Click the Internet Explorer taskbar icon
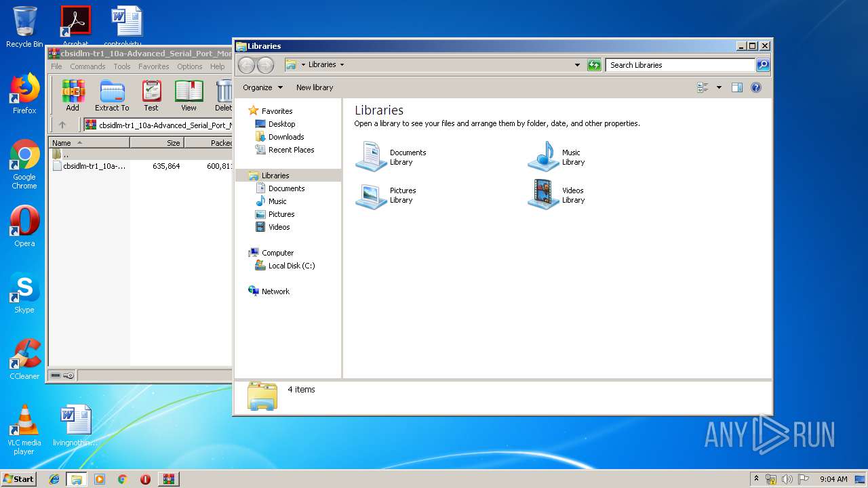The height and width of the screenshot is (488, 868). [54, 479]
